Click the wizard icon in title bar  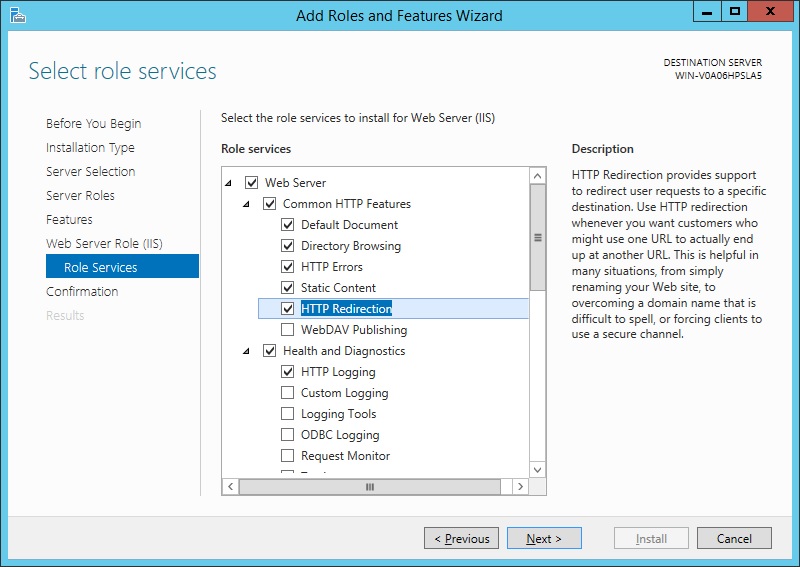click(x=18, y=15)
